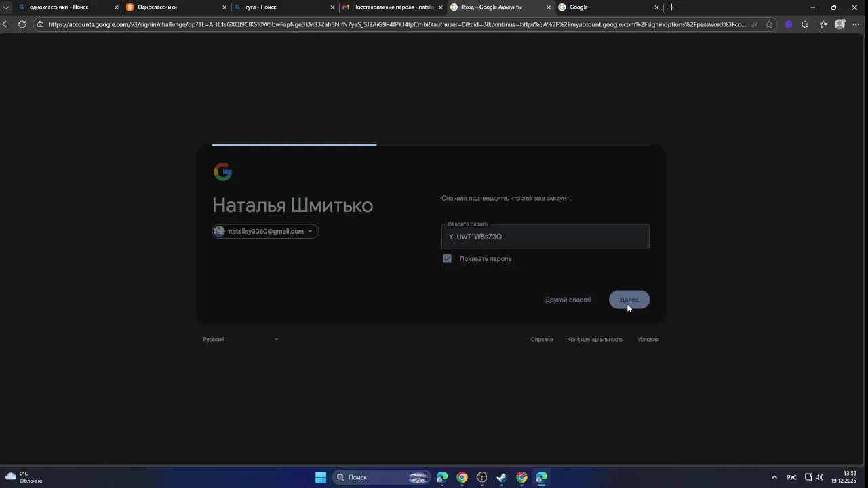This screenshot has height=488, width=868.
Task: Open the weather widget showing Облачно
Action: click(x=24, y=477)
